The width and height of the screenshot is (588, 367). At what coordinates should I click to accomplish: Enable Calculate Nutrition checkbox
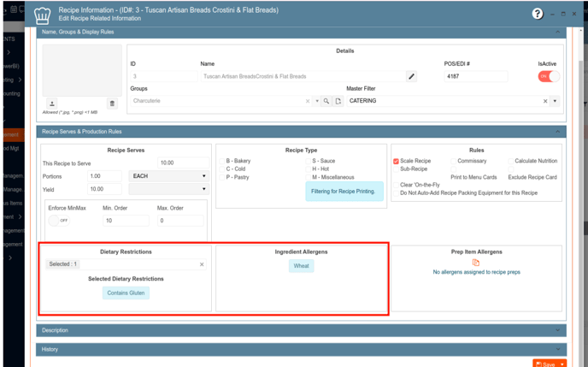(x=510, y=162)
